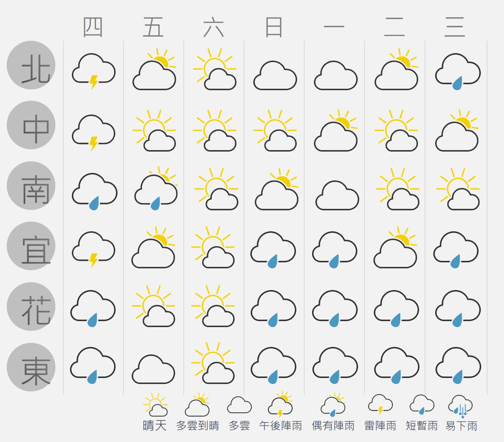The image size is (504, 442).
Task: Click the 午後陣雨 legend icon
Action: point(280,404)
